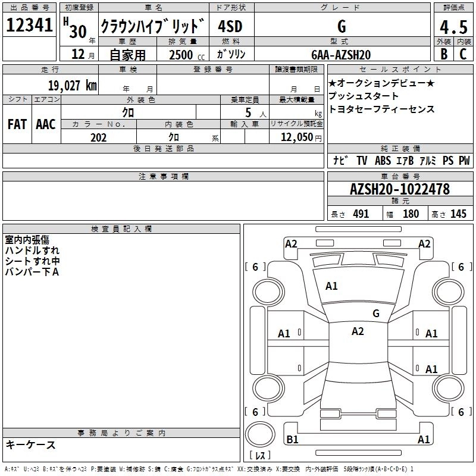Click the air conditioner value AAC

[46, 124]
